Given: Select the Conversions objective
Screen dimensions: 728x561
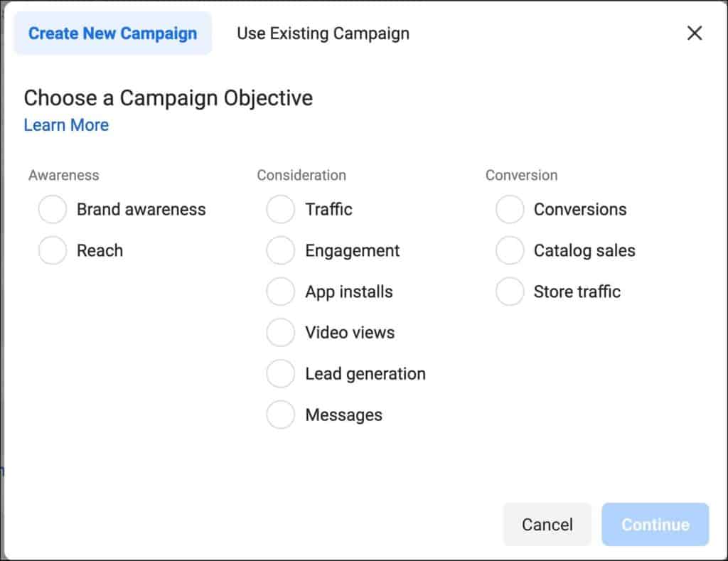Looking at the screenshot, I should pyautogui.click(x=510, y=210).
